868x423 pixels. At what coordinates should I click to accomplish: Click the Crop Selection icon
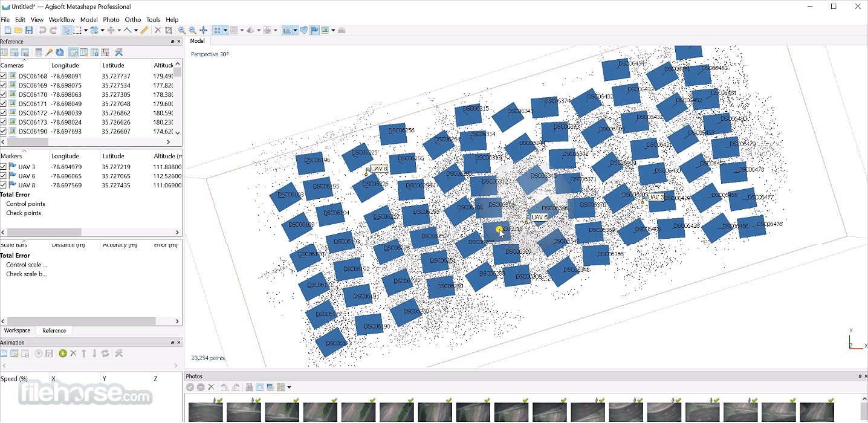tap(169, 30)
